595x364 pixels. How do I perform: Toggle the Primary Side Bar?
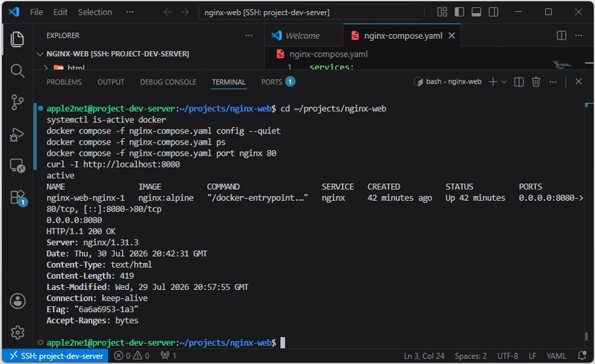click(x=459, y=12)
